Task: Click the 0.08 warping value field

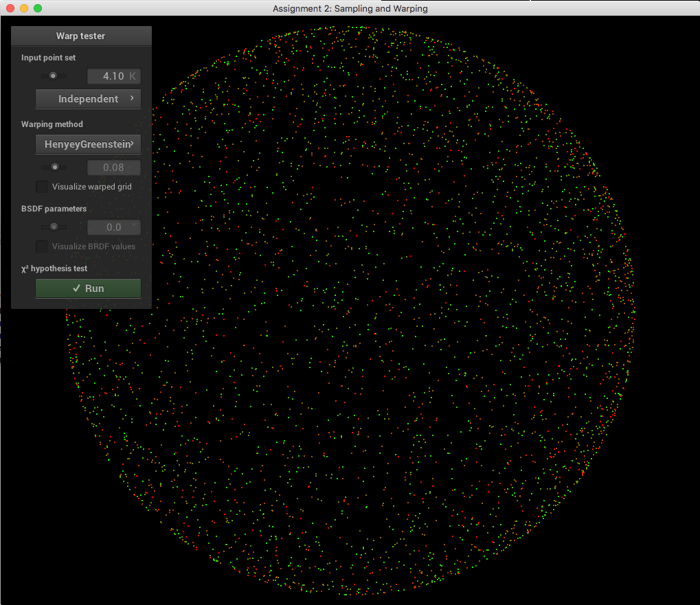Action: point(114,168)
